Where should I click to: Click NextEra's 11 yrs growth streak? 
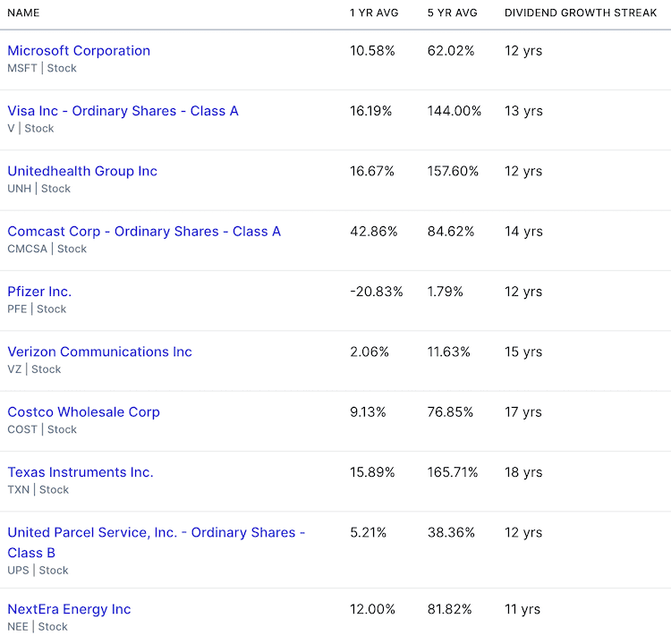pyautogui.click(x=522, y=609)
